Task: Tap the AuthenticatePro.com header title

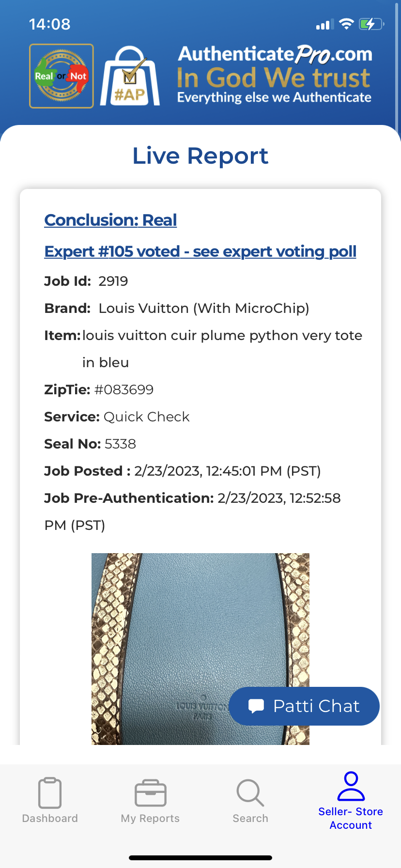Action: click(x=275, y=54)
